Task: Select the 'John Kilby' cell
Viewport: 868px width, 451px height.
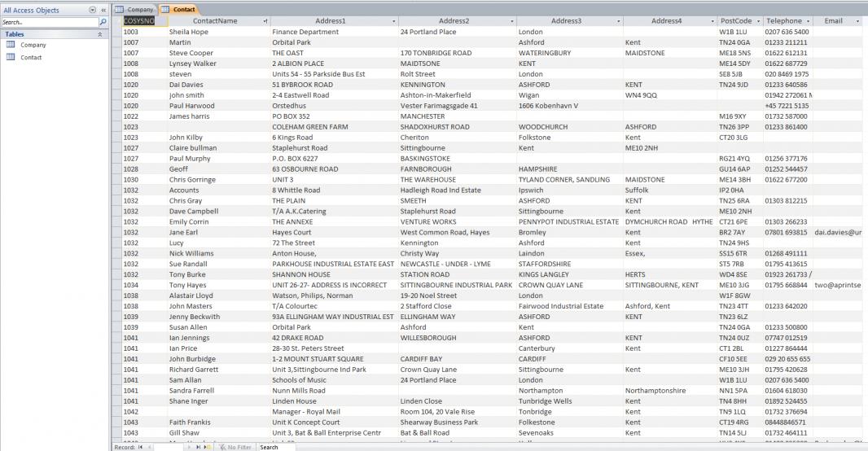Action: tap(218, 138)
